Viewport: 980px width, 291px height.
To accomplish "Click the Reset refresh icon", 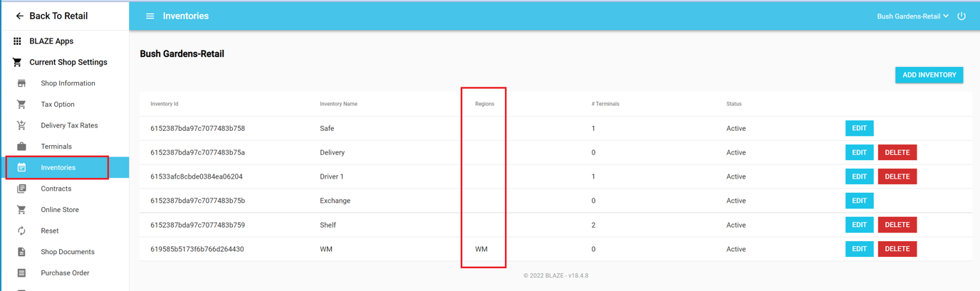I will 21,231.
